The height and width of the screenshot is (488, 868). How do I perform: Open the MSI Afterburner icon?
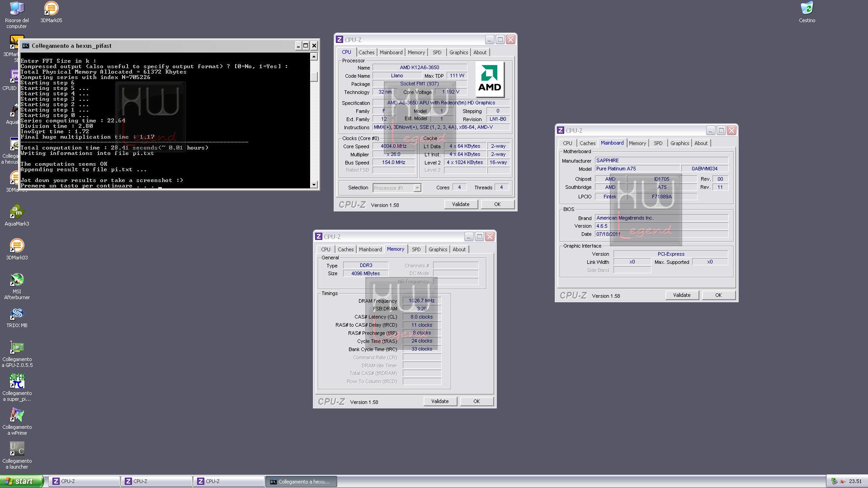tap(17, 286)
